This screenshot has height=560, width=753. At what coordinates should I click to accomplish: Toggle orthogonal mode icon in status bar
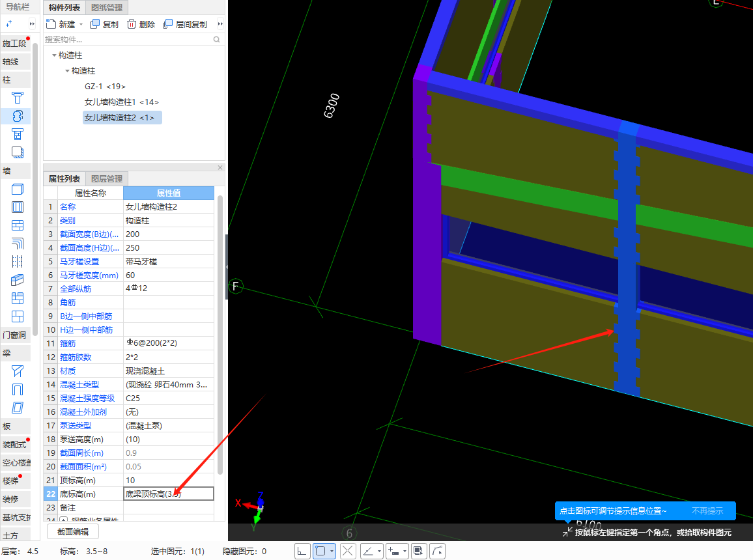pyautogui.click(x=302, y=551)
